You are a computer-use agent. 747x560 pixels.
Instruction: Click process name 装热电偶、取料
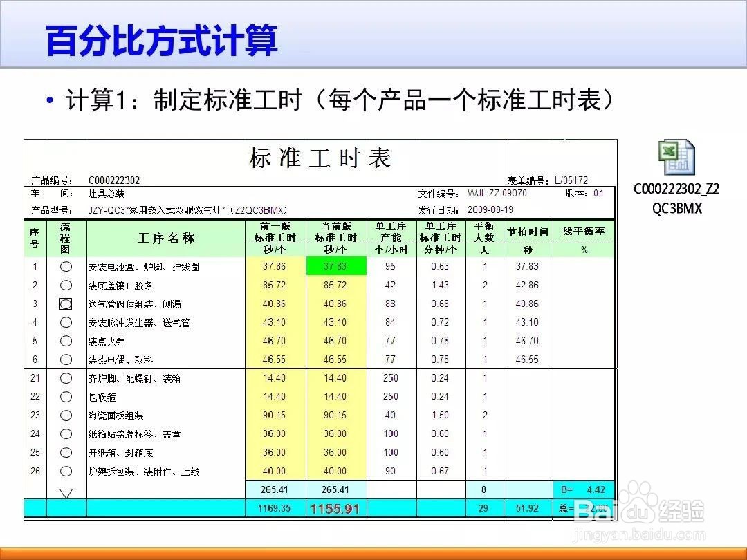120,360
